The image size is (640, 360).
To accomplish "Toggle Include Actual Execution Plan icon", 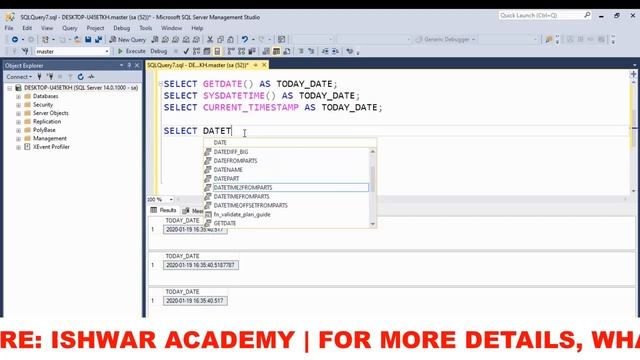I will pyautogui.click(x=231, y=51).
